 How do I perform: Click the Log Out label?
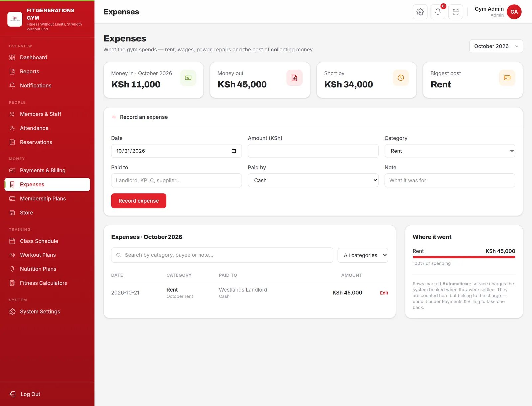tap(30, 394)
